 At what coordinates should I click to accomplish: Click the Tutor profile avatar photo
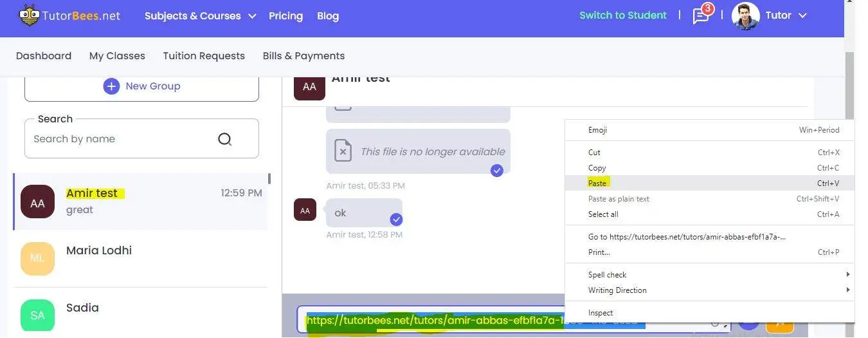click(745, 16)
